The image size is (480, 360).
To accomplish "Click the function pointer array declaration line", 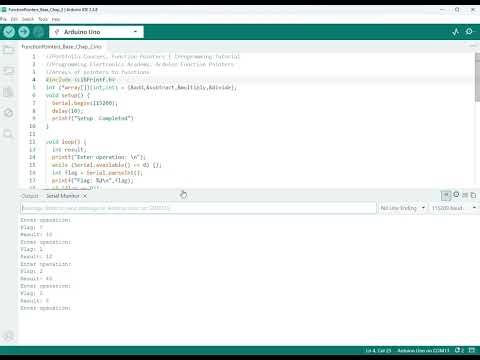I will pyautogui.click(x=141, y=87).
